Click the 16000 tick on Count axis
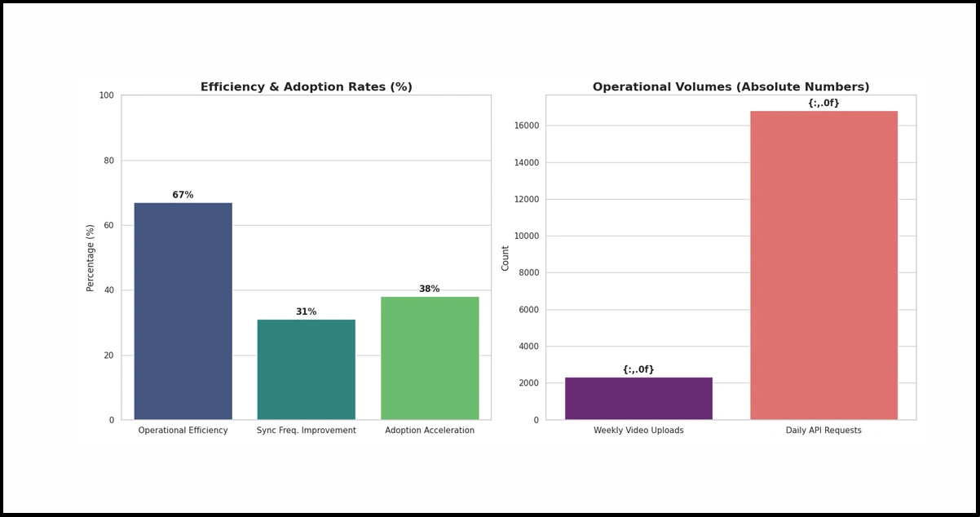The width and height of the screenshot is (980, 517). (x=524, y=126)
